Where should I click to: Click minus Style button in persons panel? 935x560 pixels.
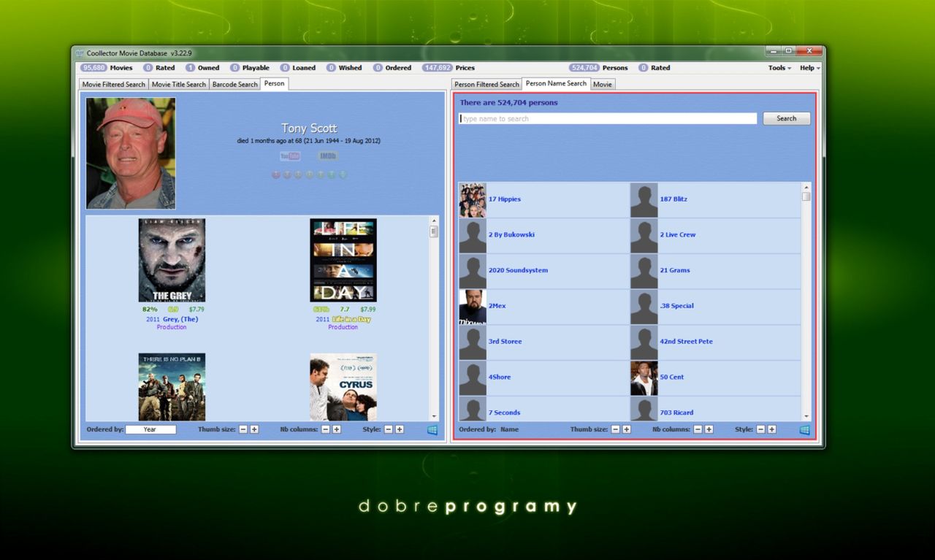click(761, 429)
